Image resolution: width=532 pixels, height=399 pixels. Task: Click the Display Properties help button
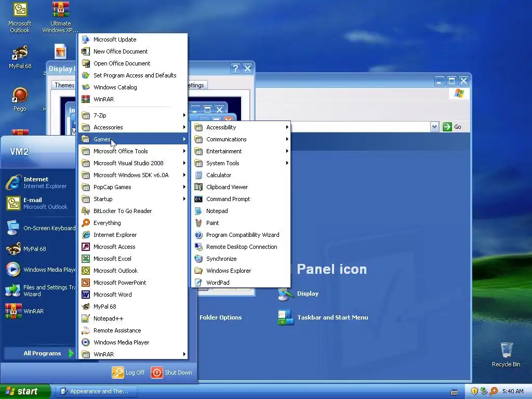[235, 68]
